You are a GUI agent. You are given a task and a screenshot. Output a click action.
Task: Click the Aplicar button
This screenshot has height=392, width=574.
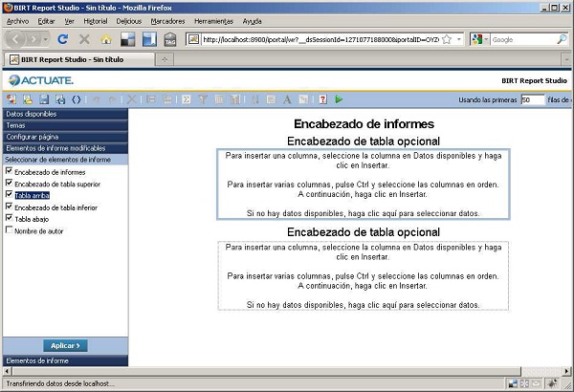[x=65, y=345]
